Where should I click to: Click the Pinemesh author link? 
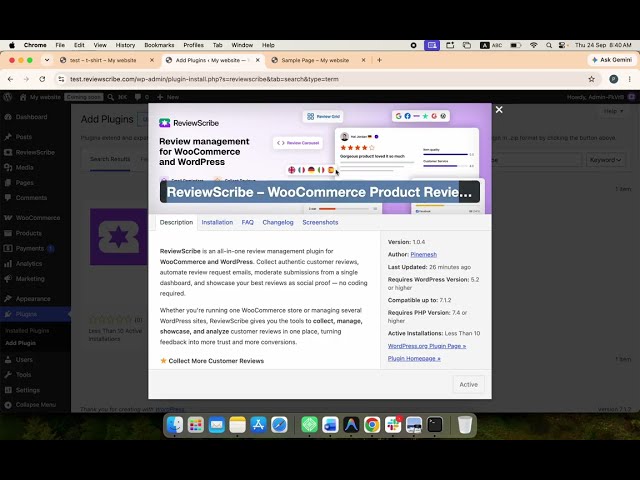(x=424, y=254)
